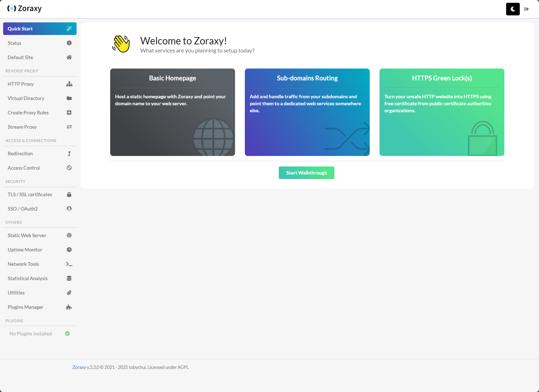Click the plus-square icon beside Create Proxy Rules
Image resolution: width=539 pixels, height=392 pixels.
69,113
